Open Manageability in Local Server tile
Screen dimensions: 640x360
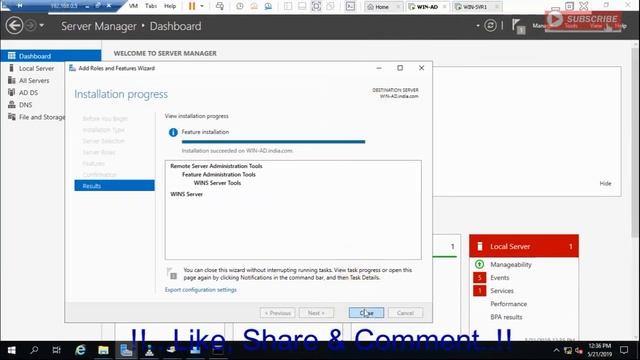[511, 264]
